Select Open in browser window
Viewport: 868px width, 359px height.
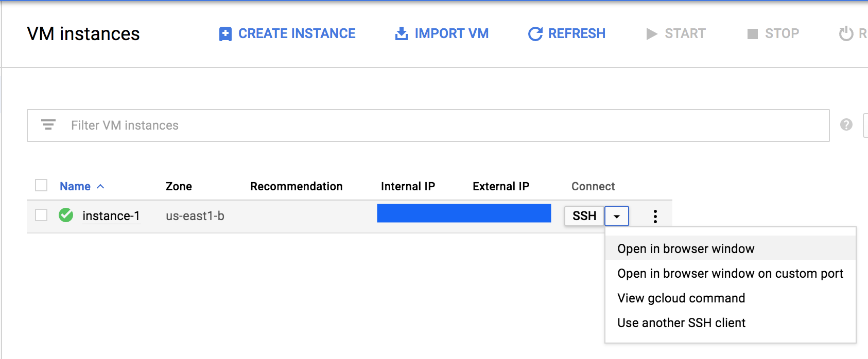click(x=686, y=249)
